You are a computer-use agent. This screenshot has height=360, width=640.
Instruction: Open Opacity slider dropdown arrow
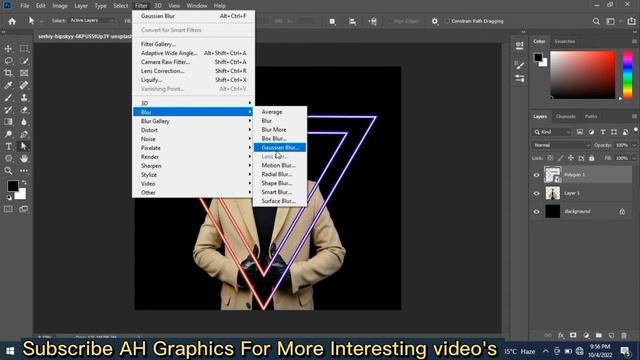(634, 145)
